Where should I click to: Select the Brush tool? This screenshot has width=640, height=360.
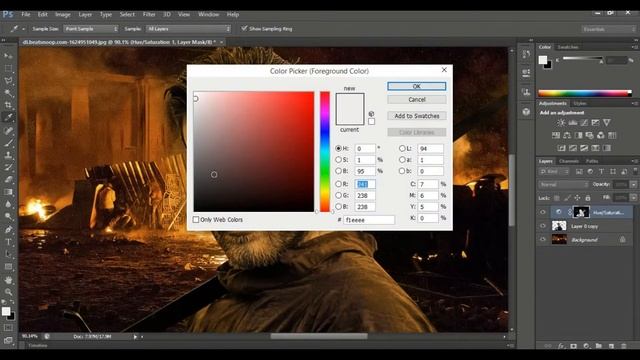[x=8, y=142]
